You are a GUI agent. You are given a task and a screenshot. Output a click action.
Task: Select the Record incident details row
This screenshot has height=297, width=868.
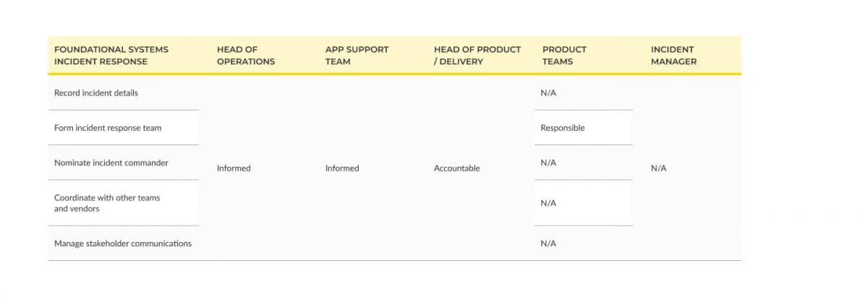pos(124,93)
